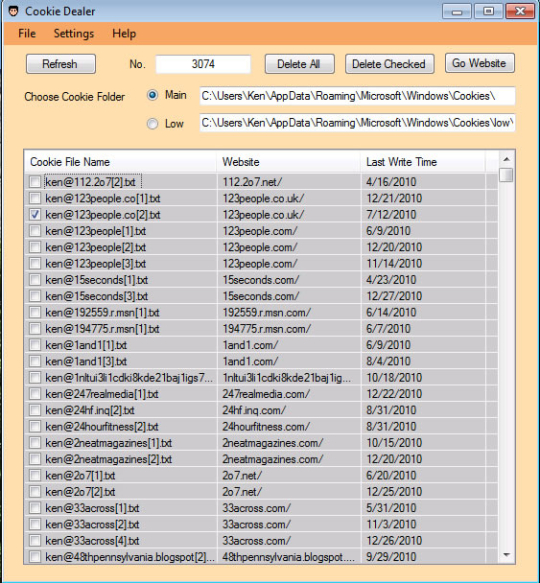The image size is (540, 583).
Task: Click website cell 24hf.inq.com/
Action: [254, 410]
